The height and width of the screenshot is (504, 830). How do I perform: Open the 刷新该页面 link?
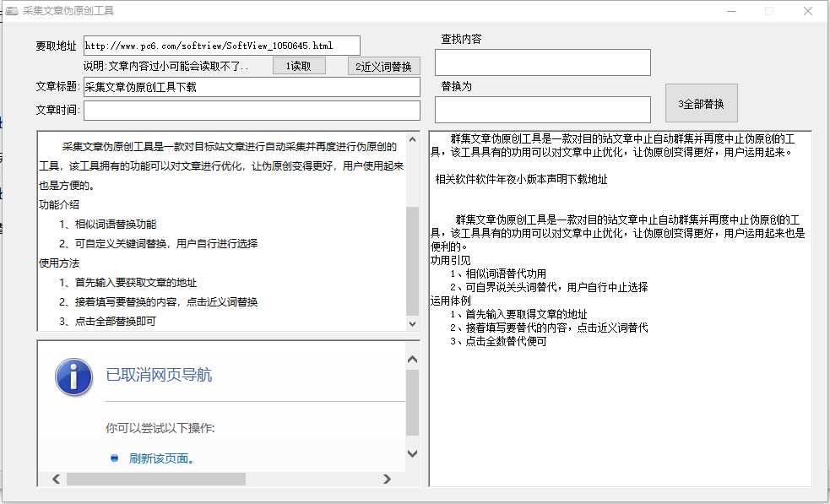162,458
